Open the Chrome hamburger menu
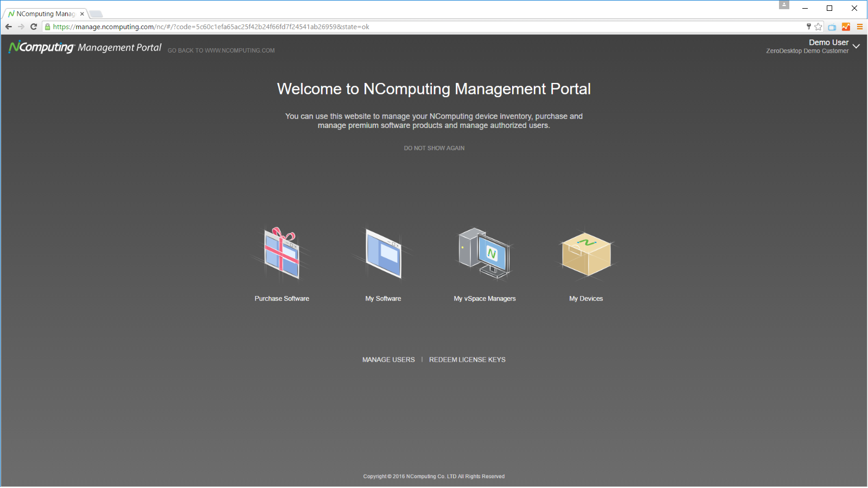The image size is (868, 488). [860, 27]
